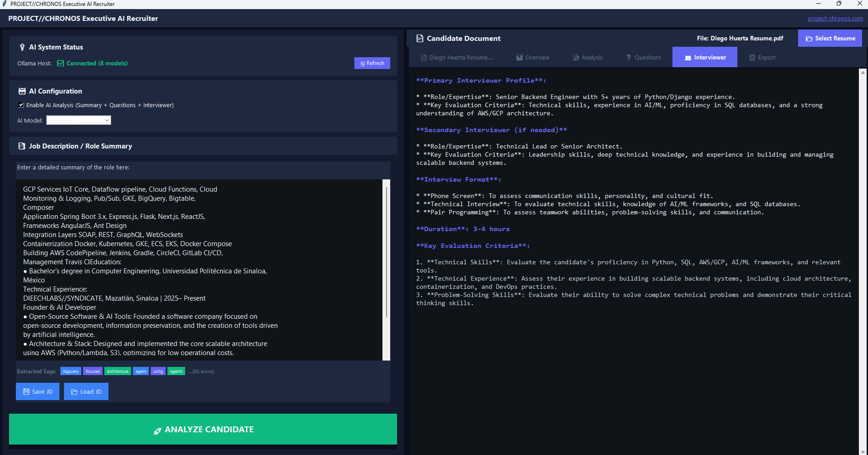Click the folder icon on Select Resume
This screenshot has height=455, width=868.
point(809,38)
